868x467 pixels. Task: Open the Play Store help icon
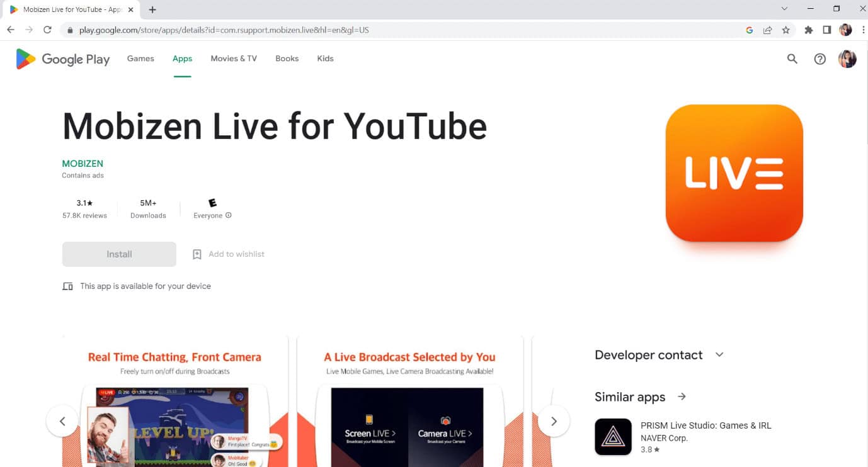click(x=819, y=59)
